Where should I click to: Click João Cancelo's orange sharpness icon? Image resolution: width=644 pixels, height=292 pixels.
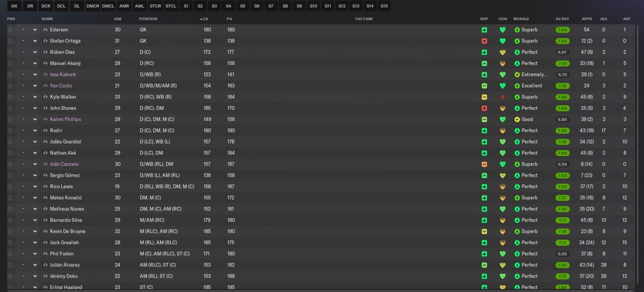(x=484, y=164)
